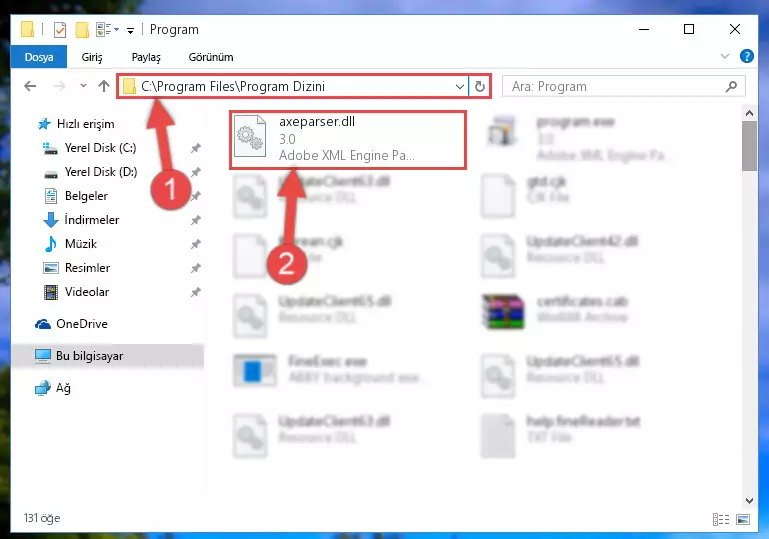
Task: Select OneDrive in navigation pane
Action: (x=81, y=324)
